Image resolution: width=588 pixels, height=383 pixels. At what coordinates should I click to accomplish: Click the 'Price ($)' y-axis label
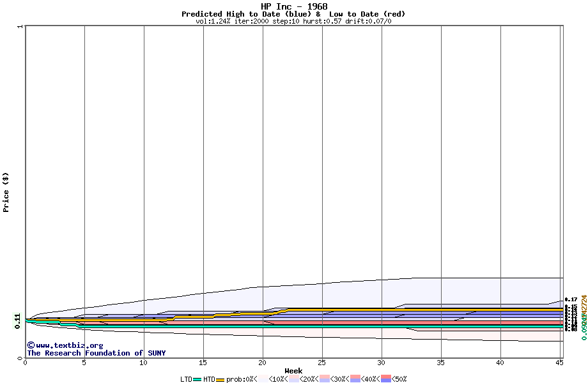point(6,192)
